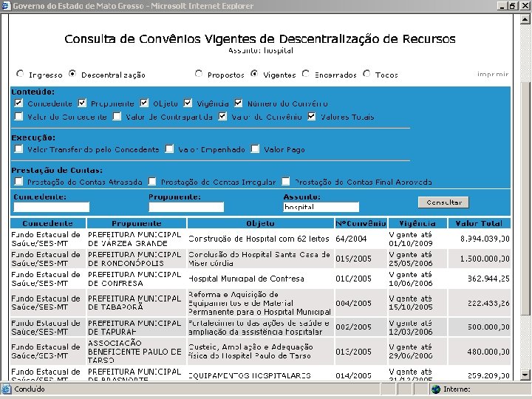This screenshot has width=532, height=399.
Task: Click the value 8.994.039,00
Action: coord(485,239)
